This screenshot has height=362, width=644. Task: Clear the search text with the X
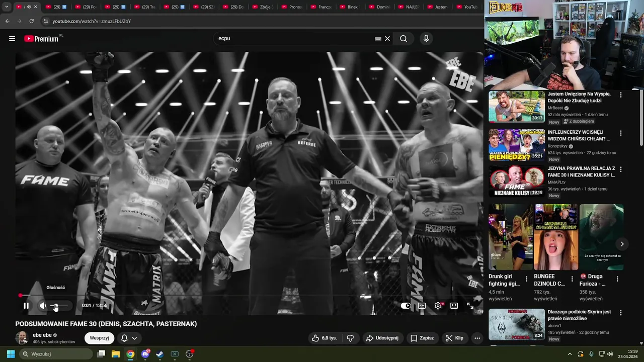[387, 39]
